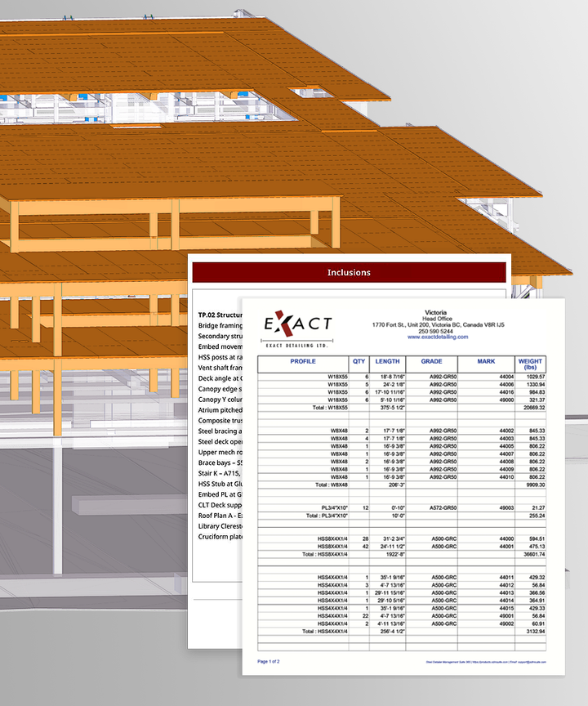Select the 'Bridge framing' inclusion line
Viewport: 588px width, 706px height.
pos(220,325)
